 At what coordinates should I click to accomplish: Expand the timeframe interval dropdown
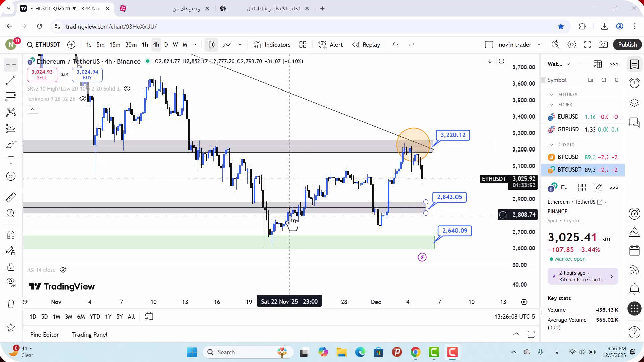(195, 45)
